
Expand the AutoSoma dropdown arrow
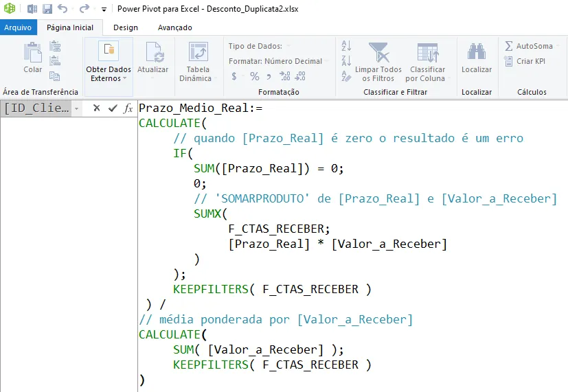pyautogui.click(x=558, y=46)
